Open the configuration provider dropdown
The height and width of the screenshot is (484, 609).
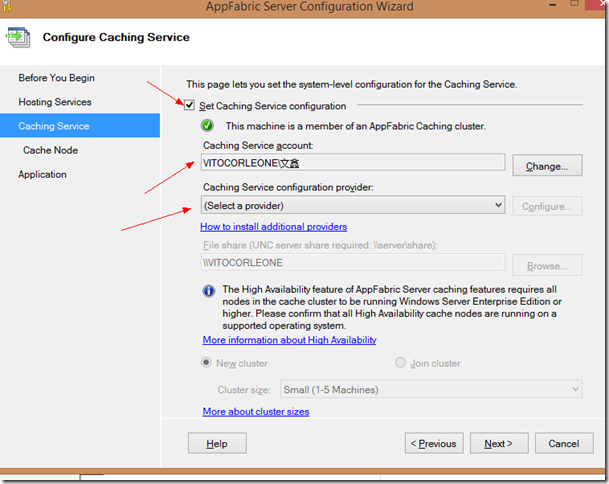click(x=353, y=205)
